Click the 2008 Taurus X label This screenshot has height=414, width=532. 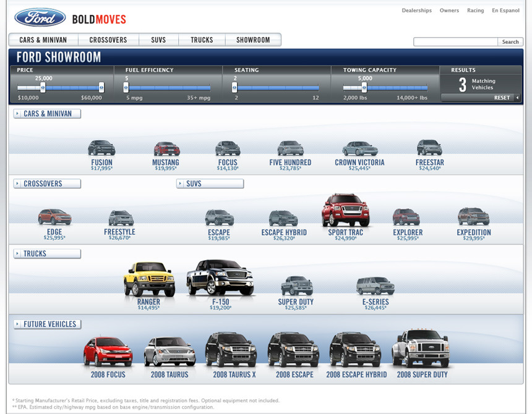click(x=234, y=374)
